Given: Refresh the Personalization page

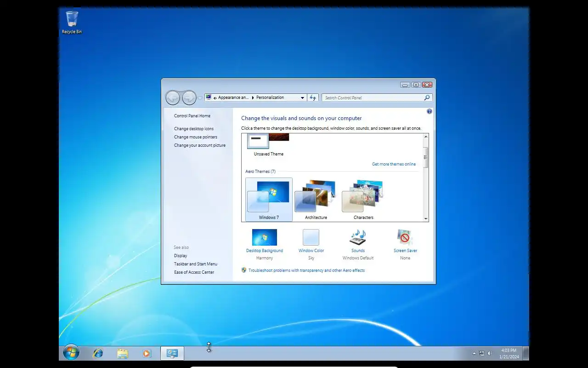Looking at the screenshot, I should click(313, 98).
